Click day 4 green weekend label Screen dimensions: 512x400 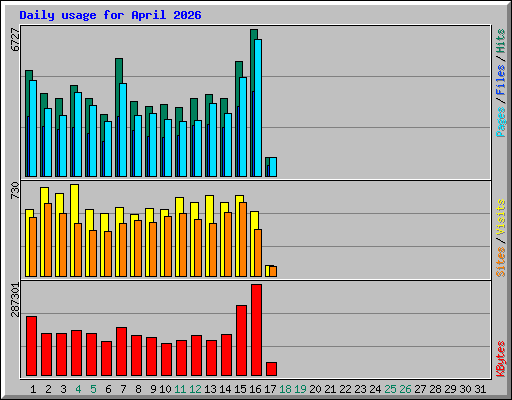(x=78, y=389)
